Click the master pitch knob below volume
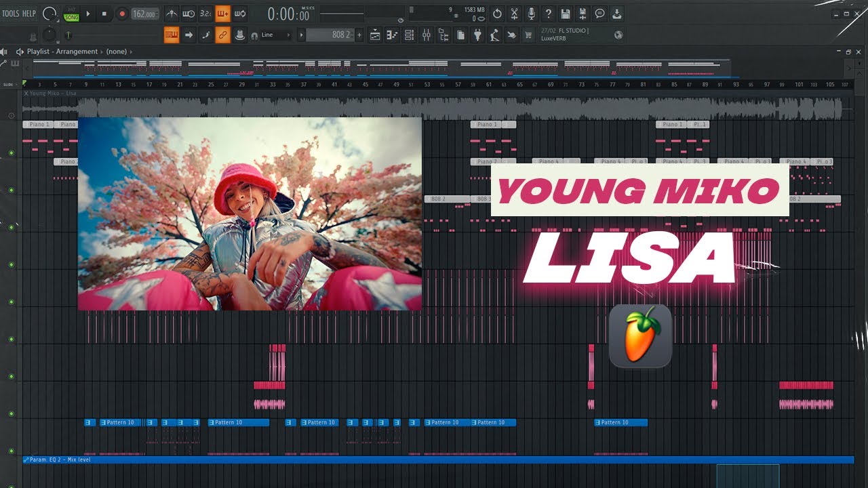The height and width of the screenshot is (488, 868). pyautogui.click(x=50, y=35)
